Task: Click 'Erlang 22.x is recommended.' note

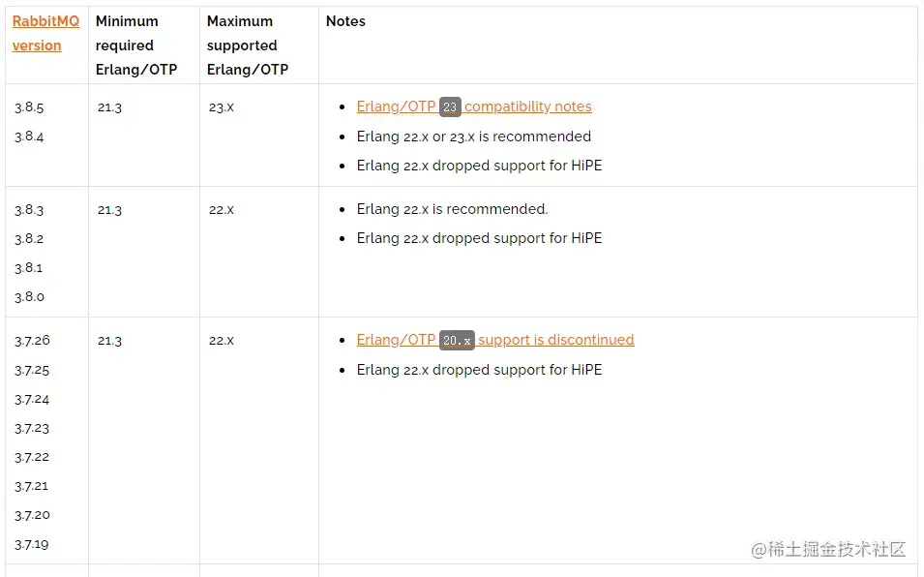Action: [x=452, y=209]
